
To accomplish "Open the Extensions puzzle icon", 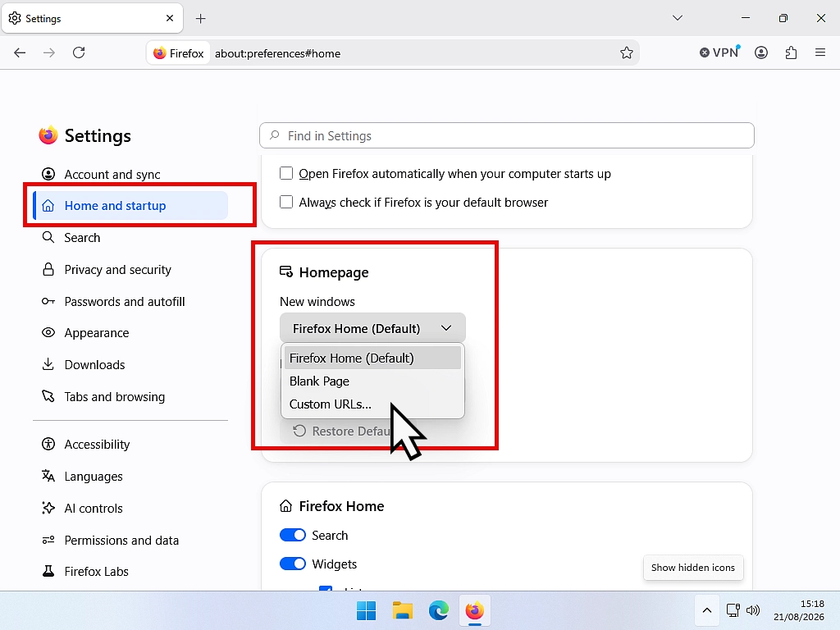I will [791, 52].
